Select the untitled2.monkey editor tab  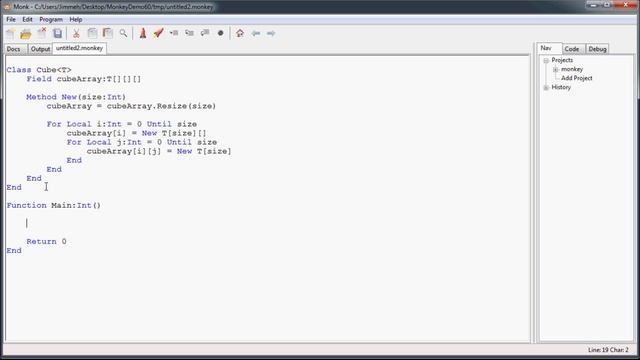80,48
